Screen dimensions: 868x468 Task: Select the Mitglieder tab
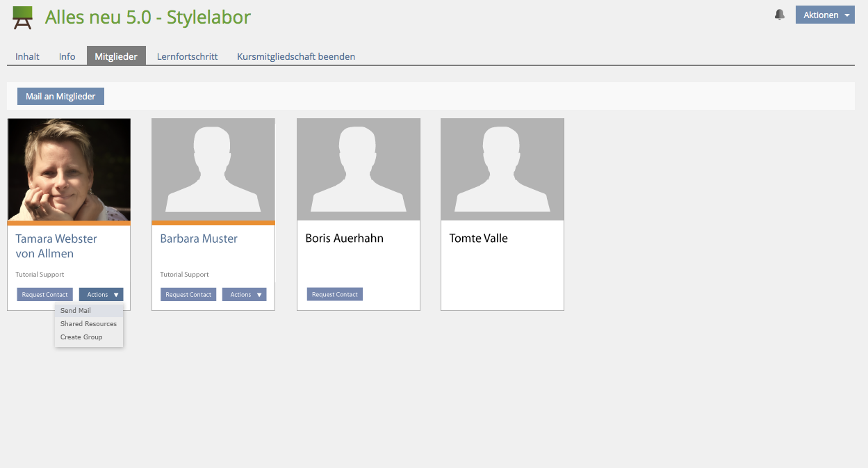116,56
